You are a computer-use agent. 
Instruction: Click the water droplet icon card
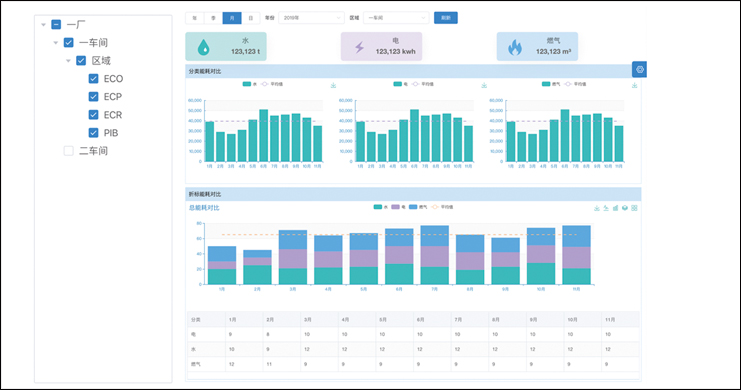(226, 46)
